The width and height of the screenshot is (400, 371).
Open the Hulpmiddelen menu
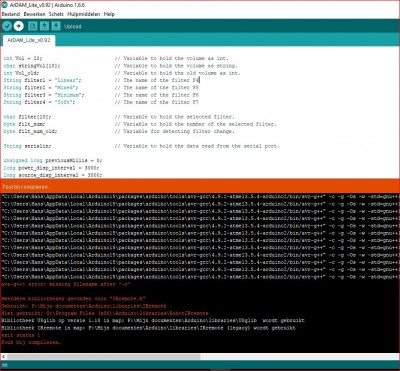(84, 14)
